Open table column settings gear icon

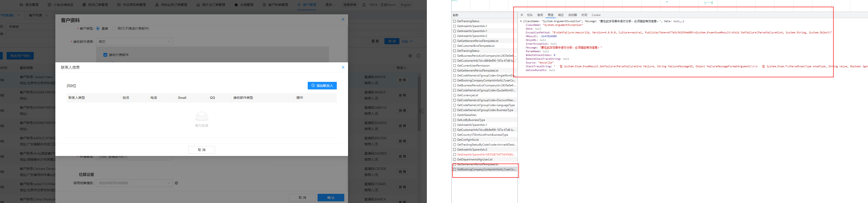click(x=410, y=56)
